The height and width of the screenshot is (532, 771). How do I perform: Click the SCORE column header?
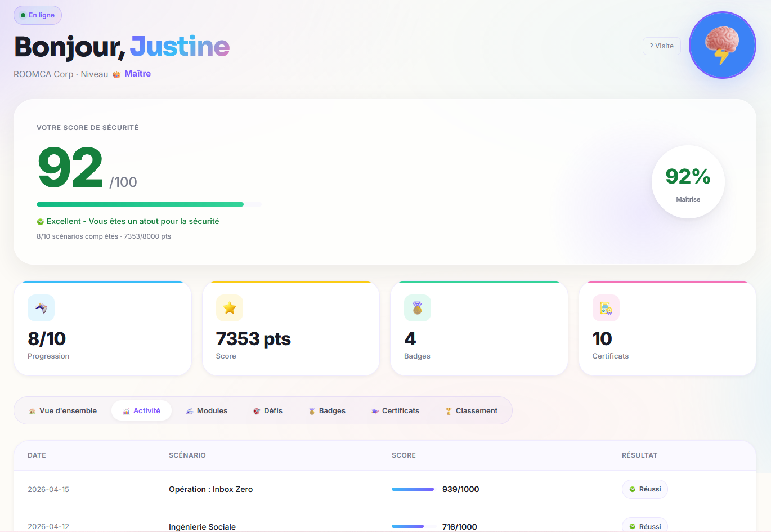click(404, 455)
